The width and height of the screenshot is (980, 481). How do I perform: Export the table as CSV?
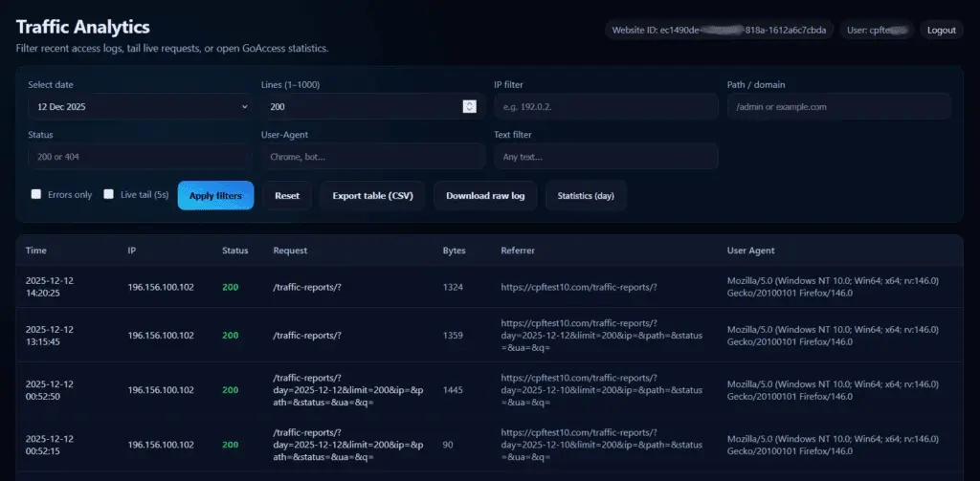pos(372,195)
